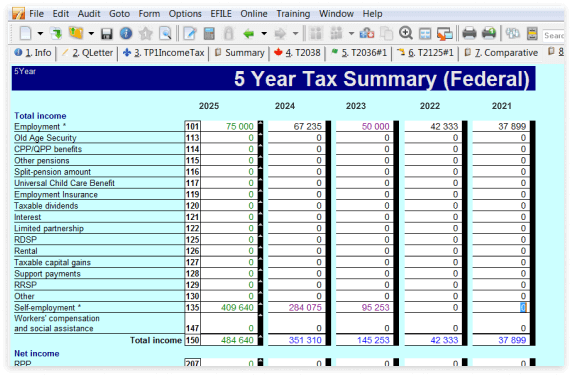572x376 pixels.
Task: Open the Training menu
Action: 293,14
